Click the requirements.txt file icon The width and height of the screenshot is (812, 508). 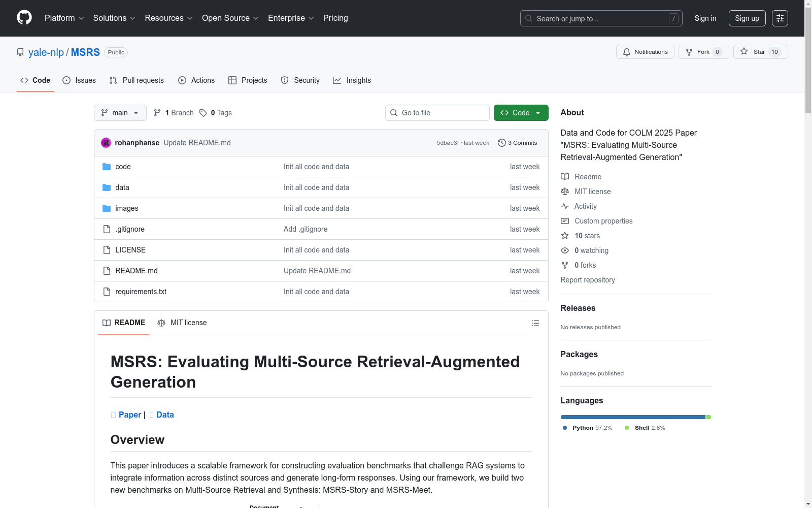pyautogui.click(x=107, y=292)
